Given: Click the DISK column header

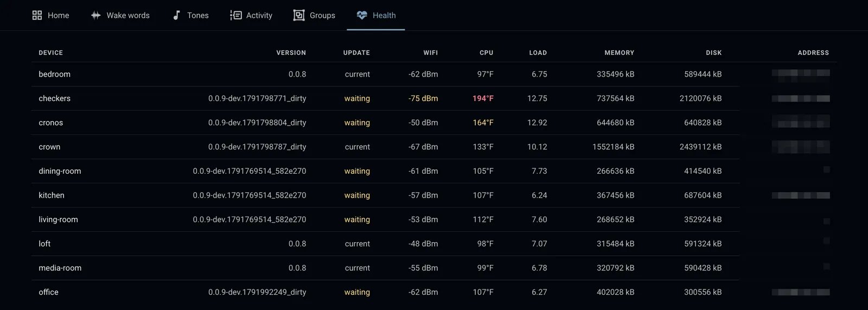Looking at the screenshot, I should point(714,53).
